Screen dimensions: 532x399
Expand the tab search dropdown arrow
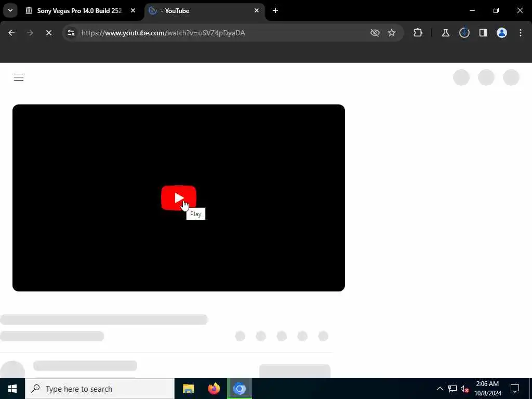coord(10,10)
